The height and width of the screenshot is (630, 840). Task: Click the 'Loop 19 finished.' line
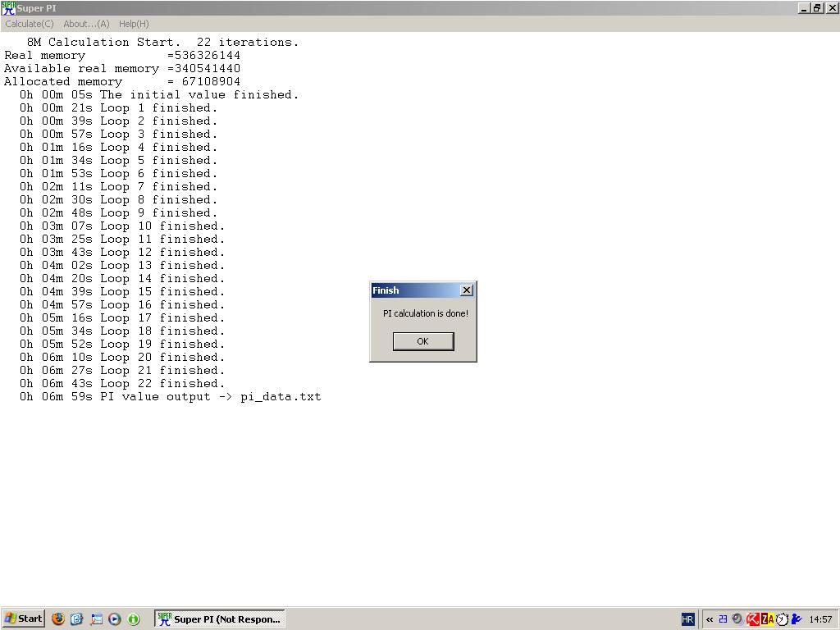(122, 344)
